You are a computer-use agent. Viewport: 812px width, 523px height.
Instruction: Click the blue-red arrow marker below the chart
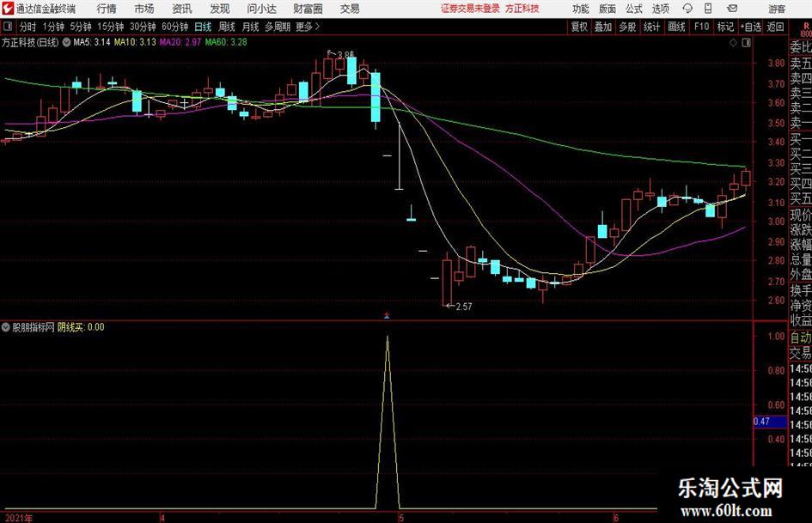[387, 315]
